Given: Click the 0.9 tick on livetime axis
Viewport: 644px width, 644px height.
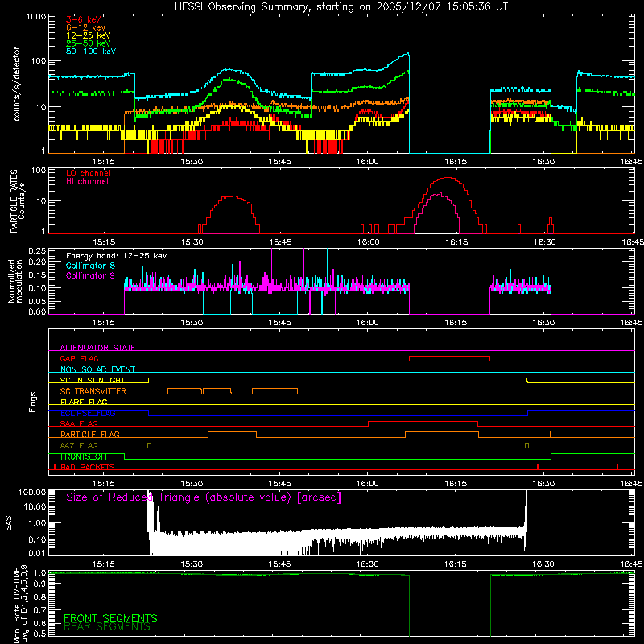Looking at the screenshot, I should [x=39, y=584].
